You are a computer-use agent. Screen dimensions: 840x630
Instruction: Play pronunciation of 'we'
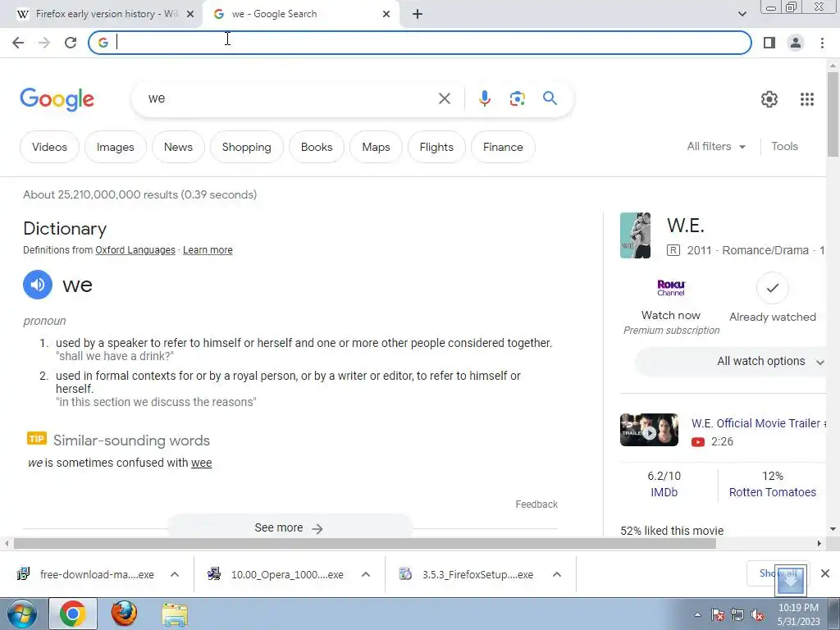[38, 285]
